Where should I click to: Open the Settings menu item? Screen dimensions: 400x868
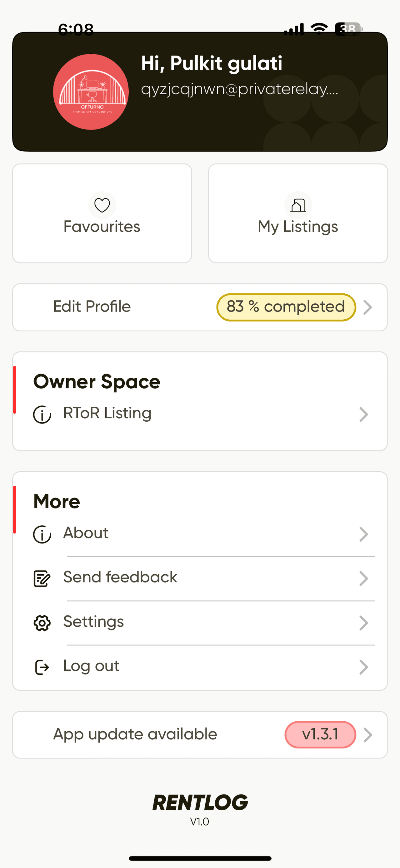94,622
